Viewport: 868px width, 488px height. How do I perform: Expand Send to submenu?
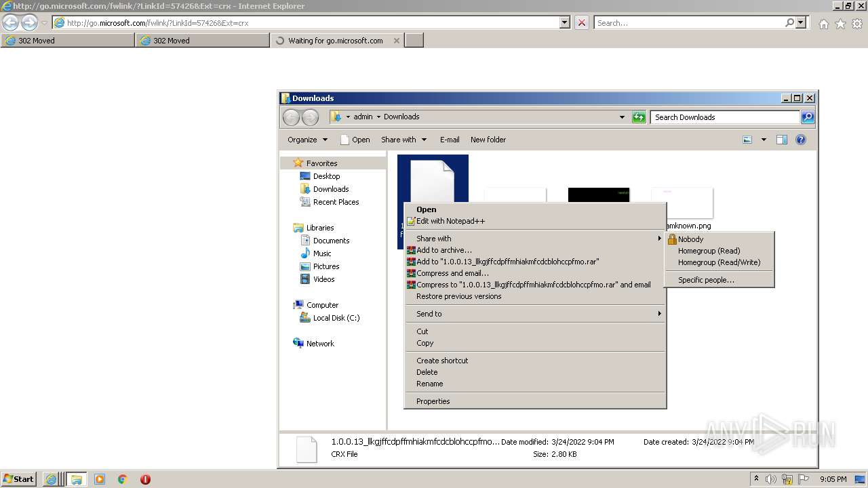(x=535, y=314)
